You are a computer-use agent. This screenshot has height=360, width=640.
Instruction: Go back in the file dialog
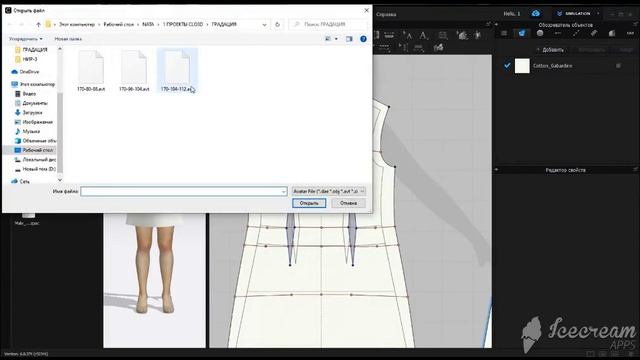(10, 24)
